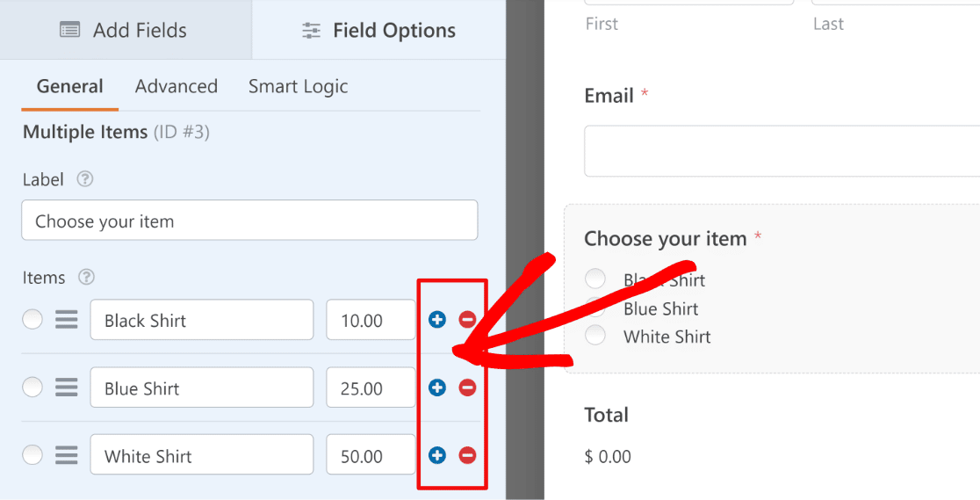Set Black Shirt as default choice
This screenshot has width=980, height=500.
(x=32, y=320)
